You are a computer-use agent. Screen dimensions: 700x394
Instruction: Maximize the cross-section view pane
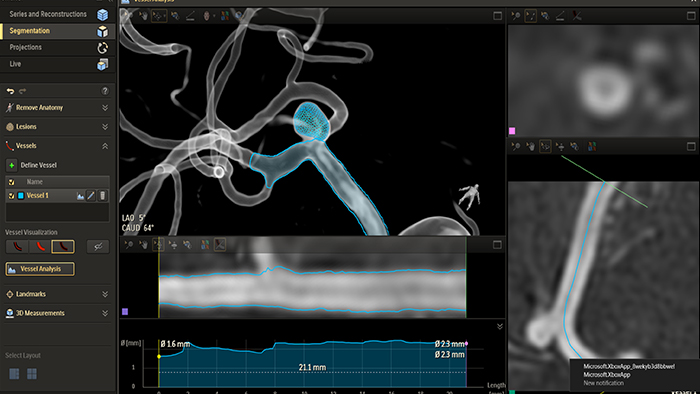click(691, 16)
